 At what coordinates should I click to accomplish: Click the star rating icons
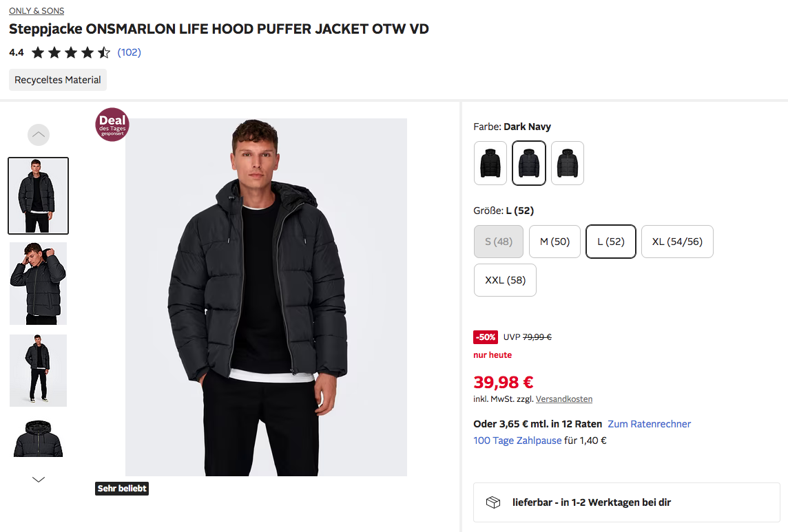71,52
